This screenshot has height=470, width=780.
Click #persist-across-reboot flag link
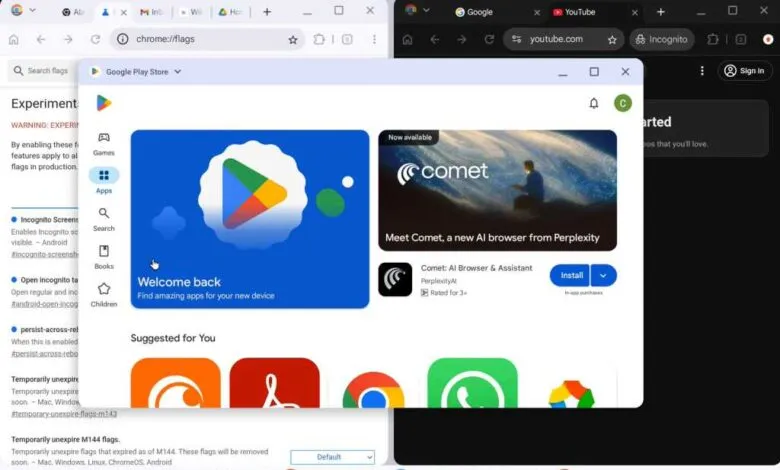[x=45, y=354]
